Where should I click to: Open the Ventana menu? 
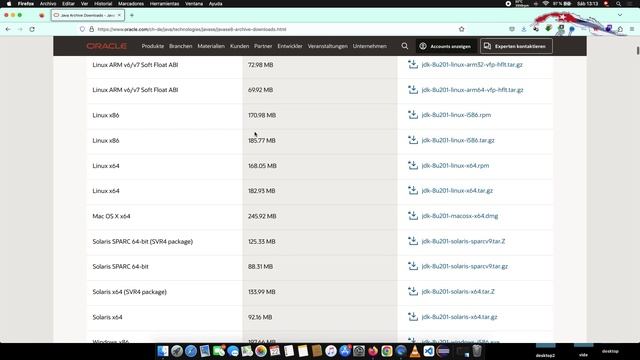click(194, 4)
